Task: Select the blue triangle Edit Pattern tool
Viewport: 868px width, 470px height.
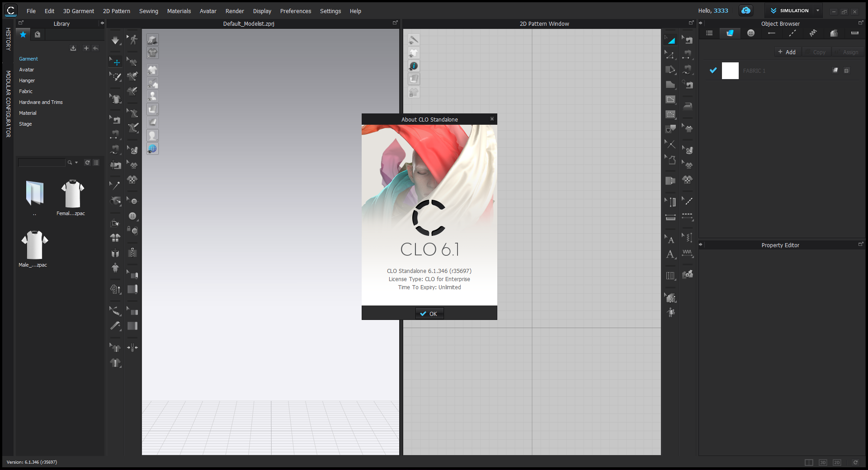Action: click(x=671, y=40)
